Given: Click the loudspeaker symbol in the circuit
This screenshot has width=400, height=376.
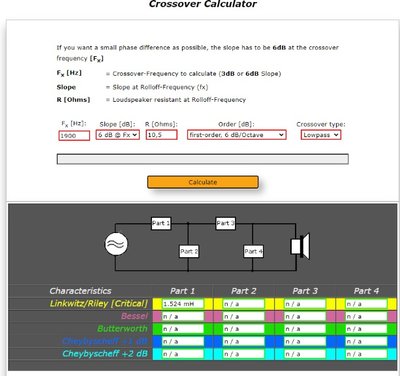Looking at the screenshot, I should tap(300, 246).
